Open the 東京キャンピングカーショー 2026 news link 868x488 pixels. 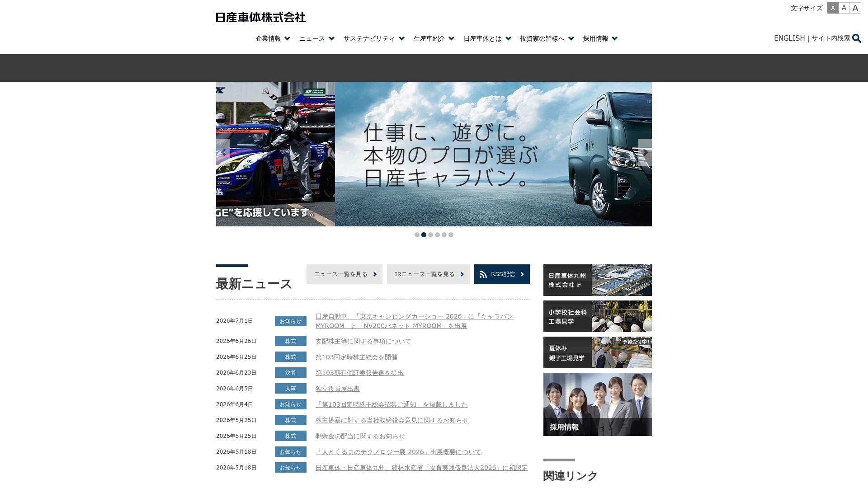414,321
